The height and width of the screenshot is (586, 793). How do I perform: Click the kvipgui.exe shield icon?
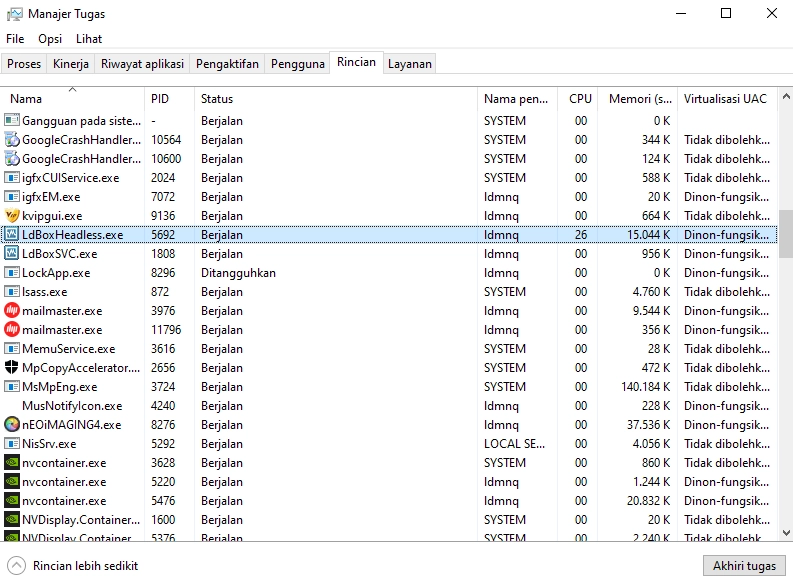[12, 216]
